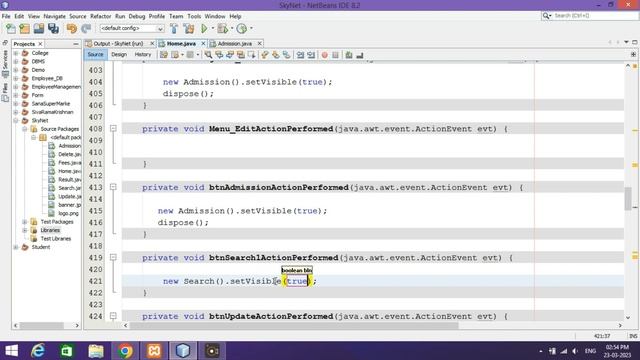Click the Build Project hammer icon
The image size is (640, 360).
click(174, 29)
